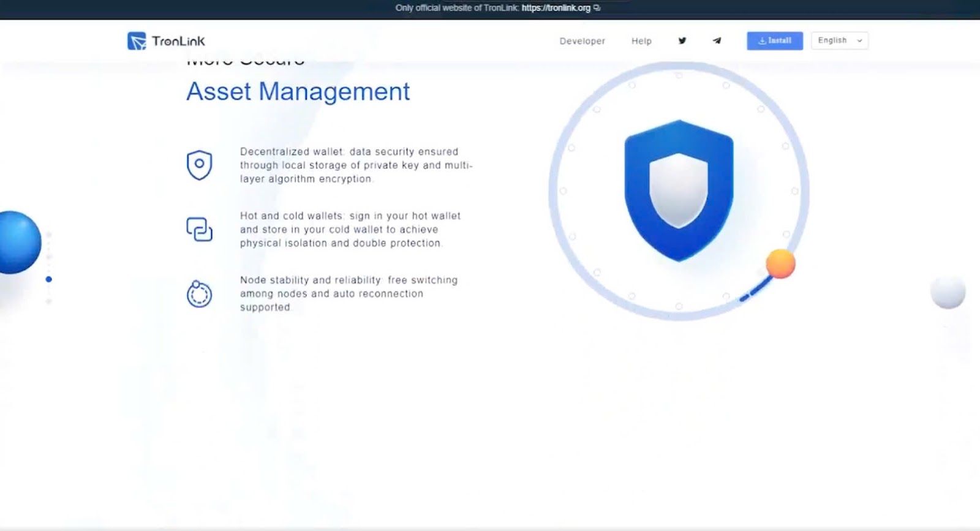Click the white sphere at the right edge
Image resolution: width=980 pixels, height=531 pixels.
[948, 292]
